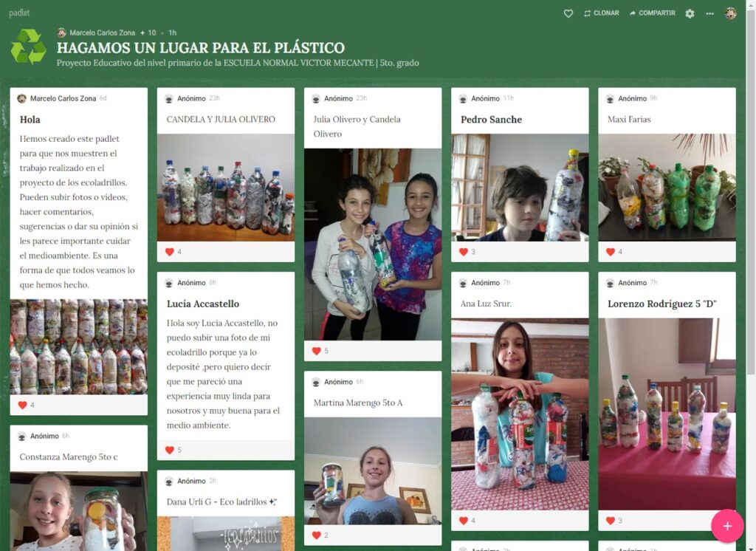Open the Lorenzo Rodríguez bottles photo
756x551 pixels.
point(667,414)
